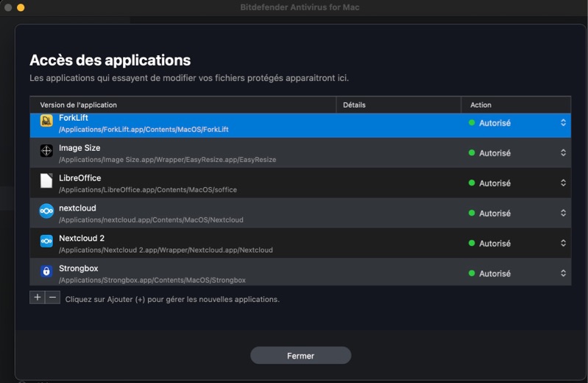Click the ForkLift app icon
The height and width of the screenshot is (383, 588).
click(46, 122)
